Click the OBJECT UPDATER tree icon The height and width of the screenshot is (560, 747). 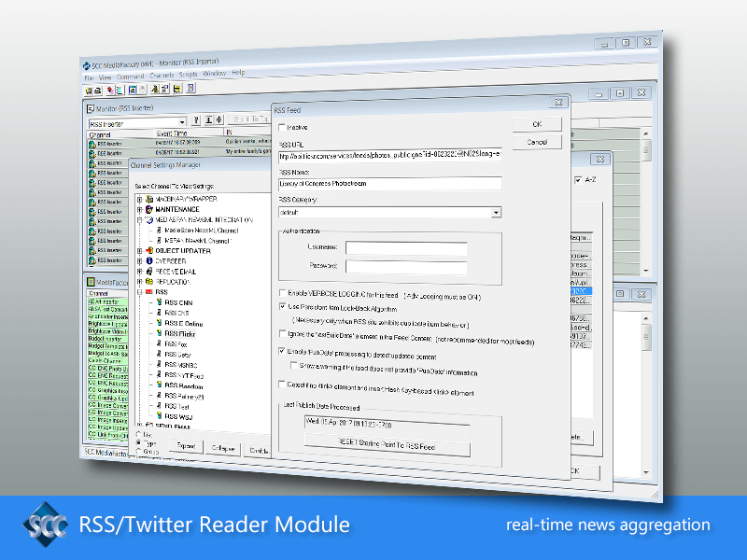[149, 250]
